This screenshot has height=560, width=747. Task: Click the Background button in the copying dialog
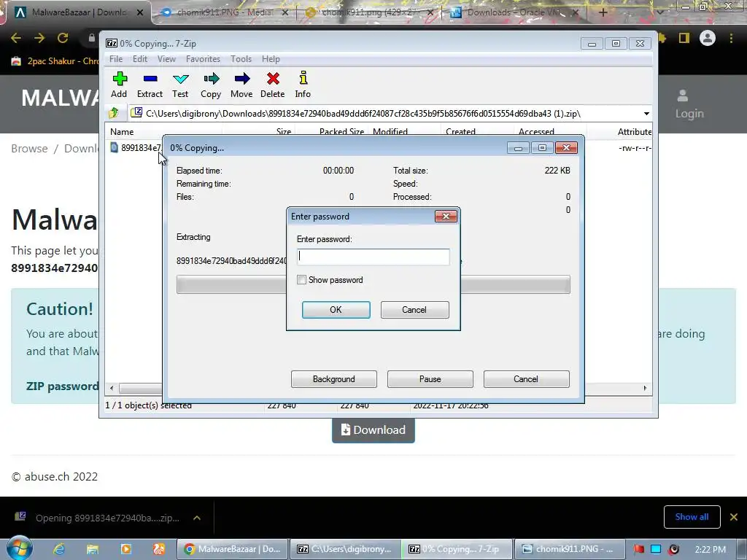point(334,379)
